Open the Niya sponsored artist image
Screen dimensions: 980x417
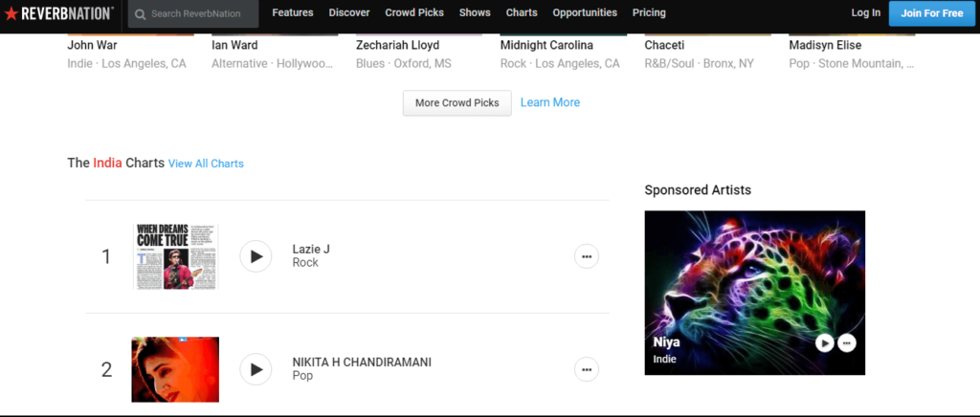754,293
